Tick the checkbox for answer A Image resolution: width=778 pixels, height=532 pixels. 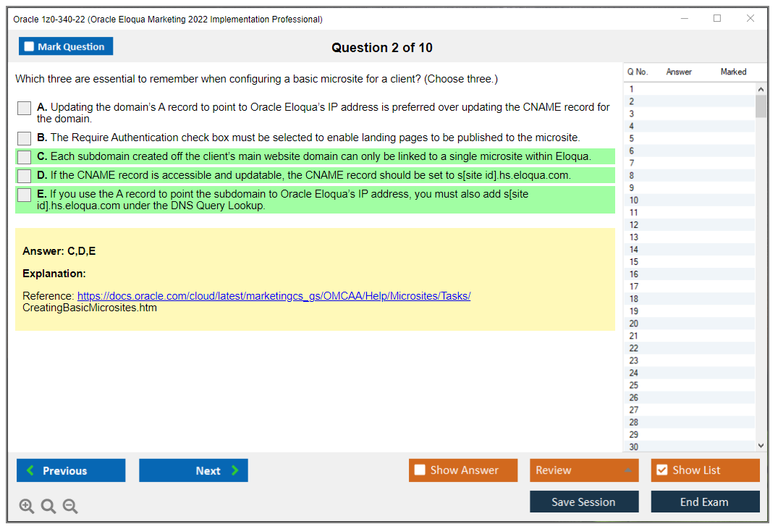click(x=25, y=108)
